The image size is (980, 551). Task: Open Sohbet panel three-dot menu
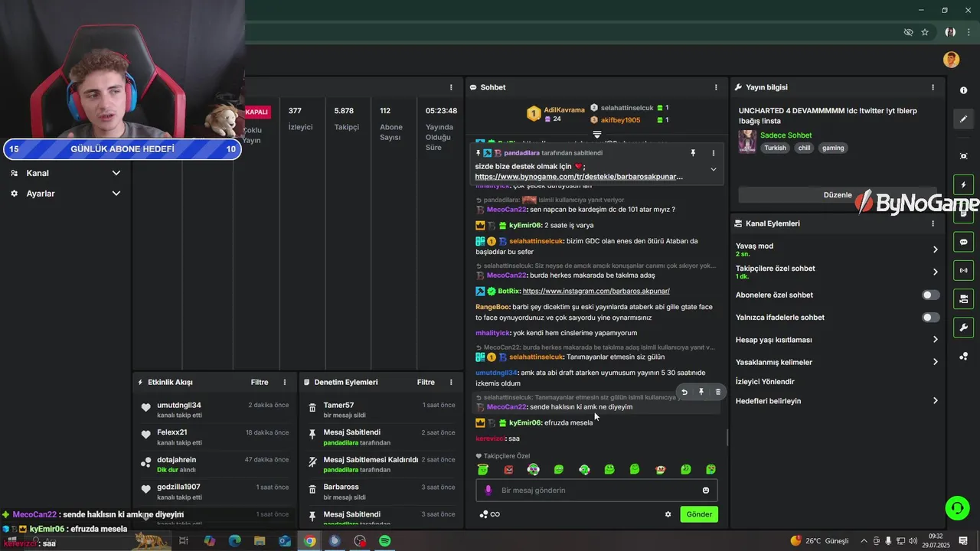click(x=716, y=87)
